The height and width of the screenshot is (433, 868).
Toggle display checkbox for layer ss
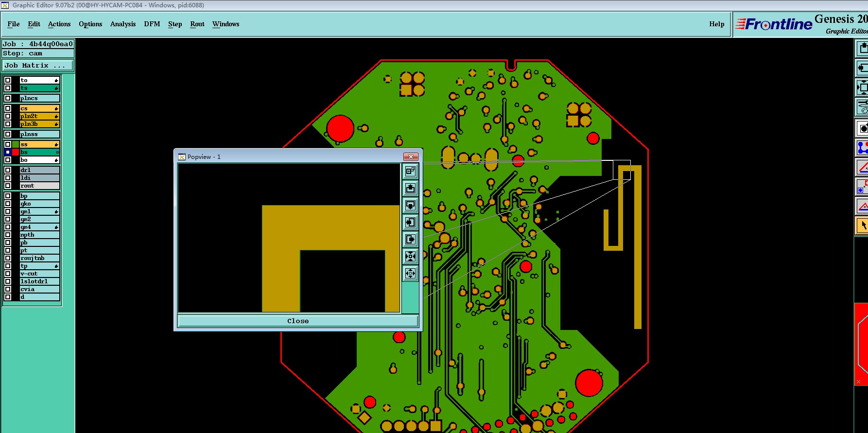pos(8,144)
